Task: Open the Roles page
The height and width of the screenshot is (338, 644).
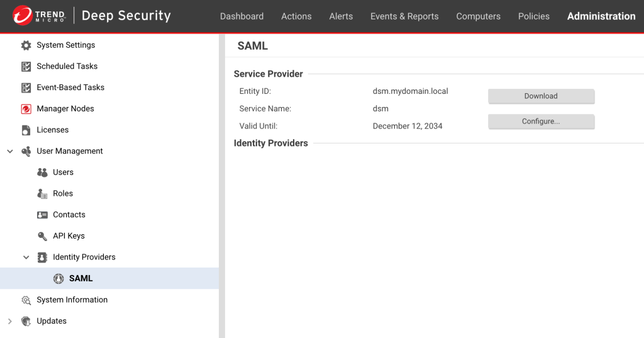Action: tap(63, 193)
